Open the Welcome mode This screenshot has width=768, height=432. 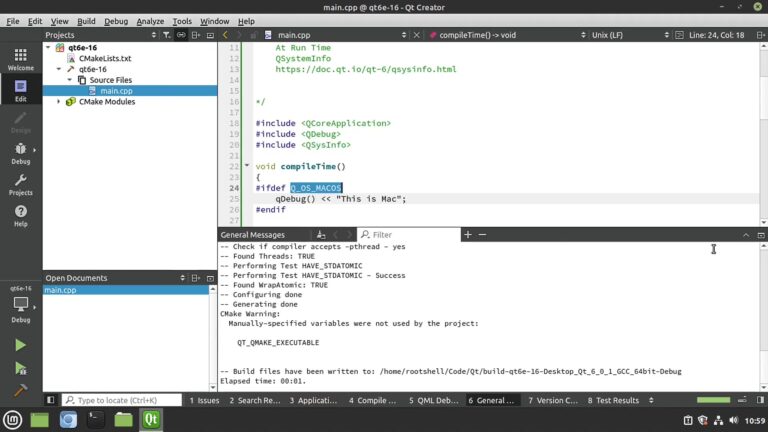[21, 59]
